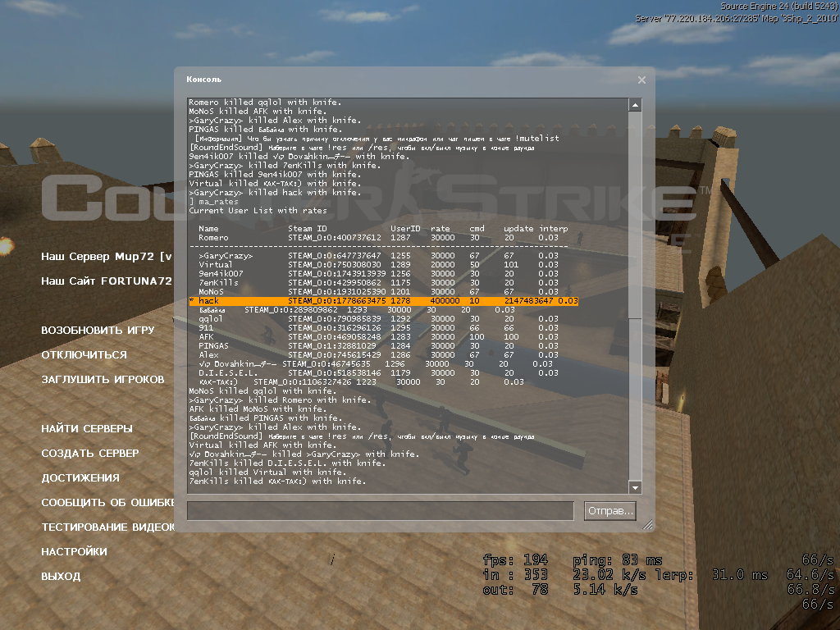Close the Консоль window with X
Screen dimensions: 840x630
pos(641,80)
